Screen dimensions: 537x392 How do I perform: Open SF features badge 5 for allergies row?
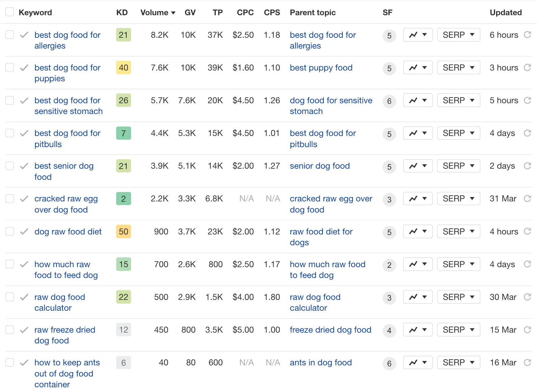coord(389,36)
